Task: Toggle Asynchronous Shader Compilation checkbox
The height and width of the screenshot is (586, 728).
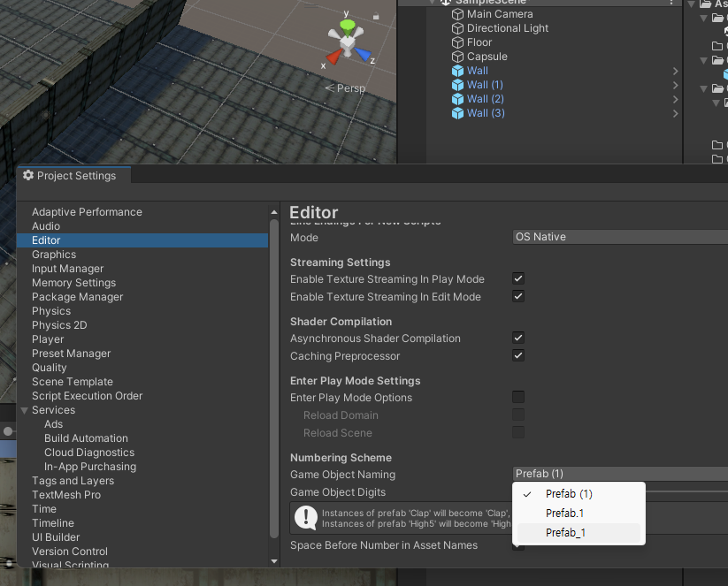Action: [518, 339]
